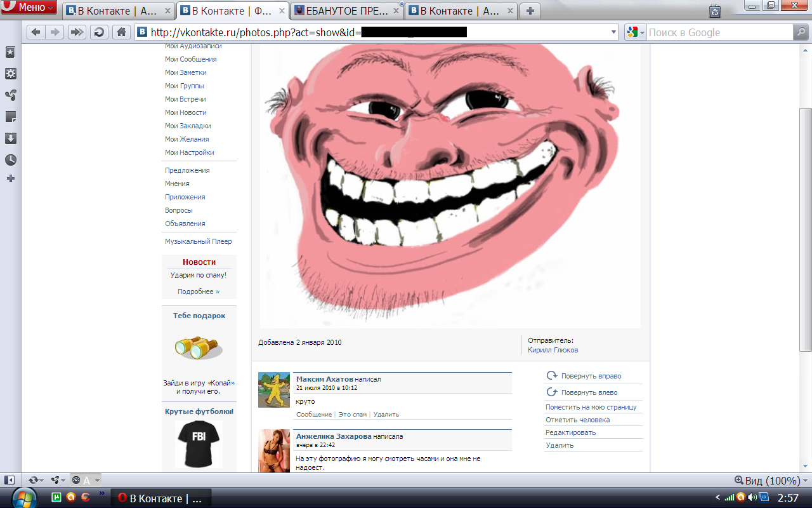Viewport: 812px width, 508px height.
Task: Tag someone via Отметить человека
Action: (578, 420)
